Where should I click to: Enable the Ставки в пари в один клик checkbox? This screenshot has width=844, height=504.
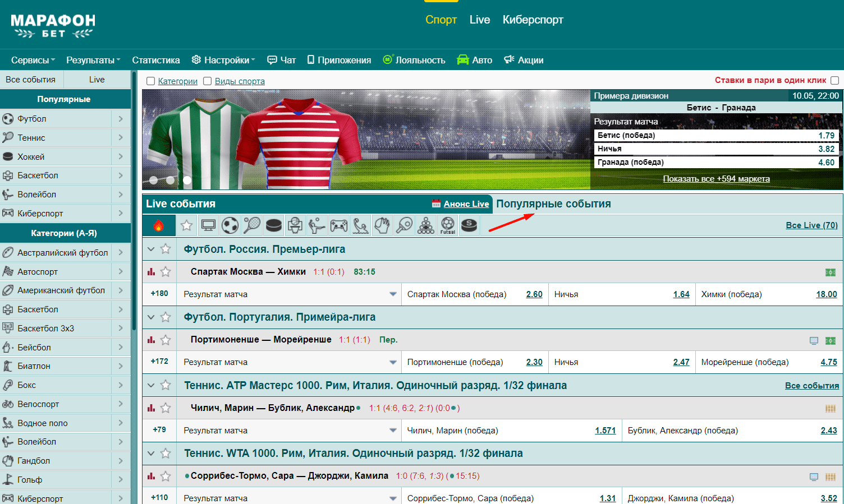(834, 80)
